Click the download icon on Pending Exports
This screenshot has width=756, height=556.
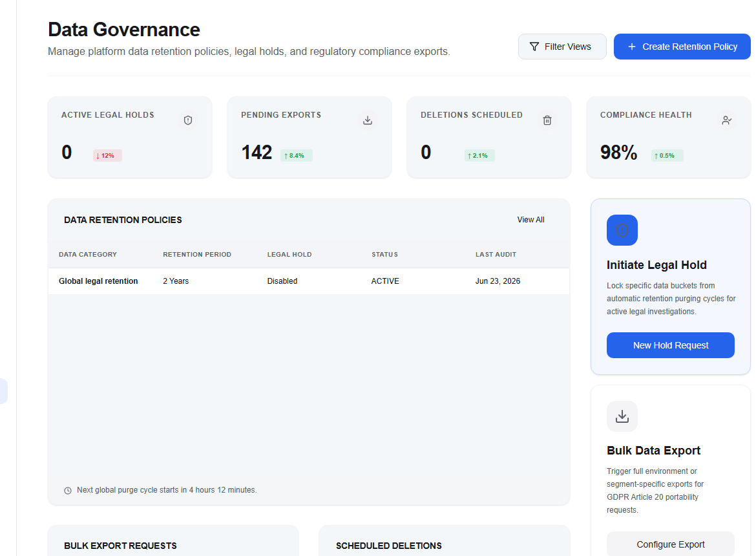click(x=368, y=120)
